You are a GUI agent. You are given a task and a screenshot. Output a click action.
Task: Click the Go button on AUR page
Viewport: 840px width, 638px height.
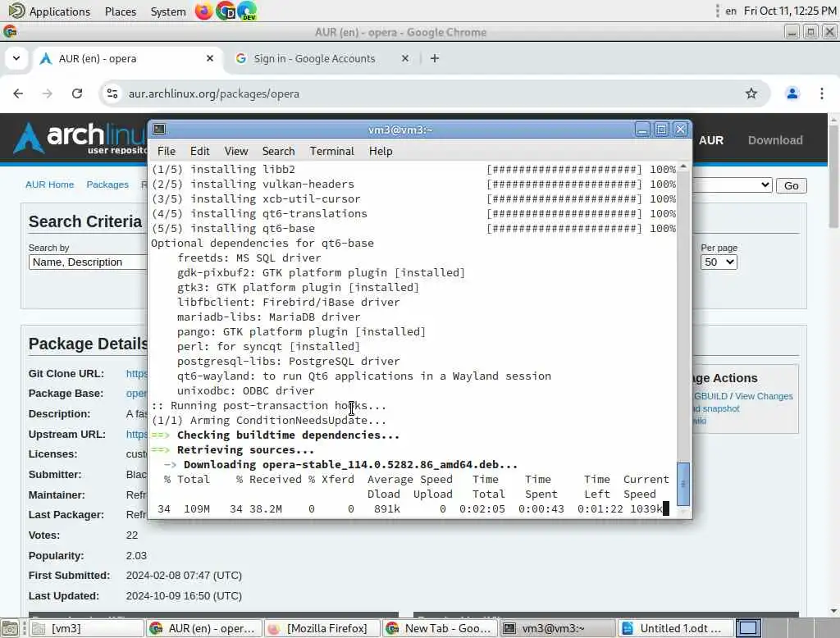(792, 186)
